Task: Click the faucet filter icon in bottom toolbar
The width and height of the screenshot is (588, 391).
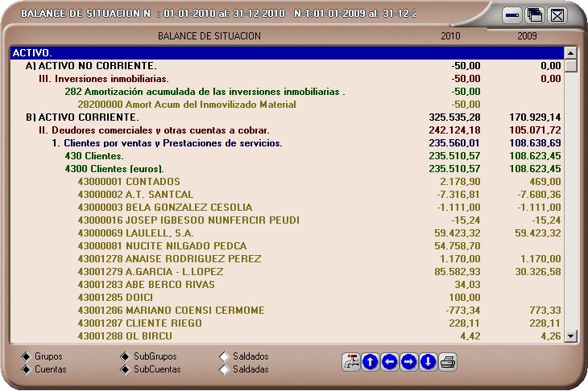Action: 350,362
